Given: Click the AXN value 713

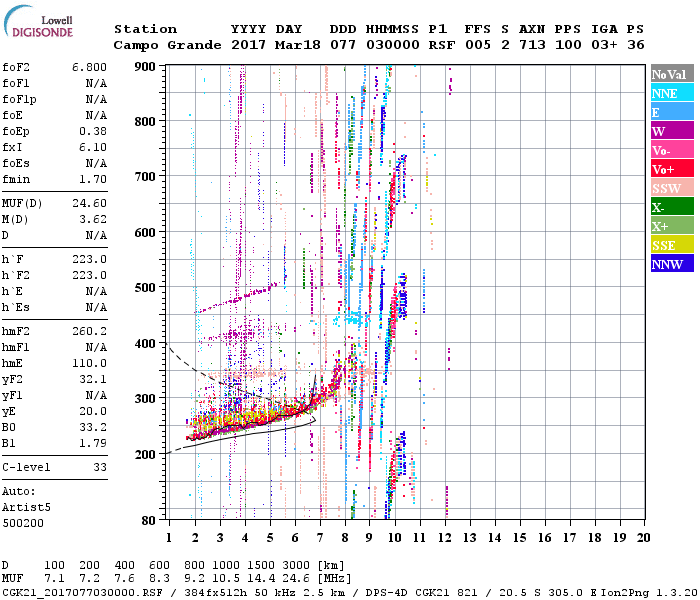Looking at the screenshot, I should tap(532, 45).
